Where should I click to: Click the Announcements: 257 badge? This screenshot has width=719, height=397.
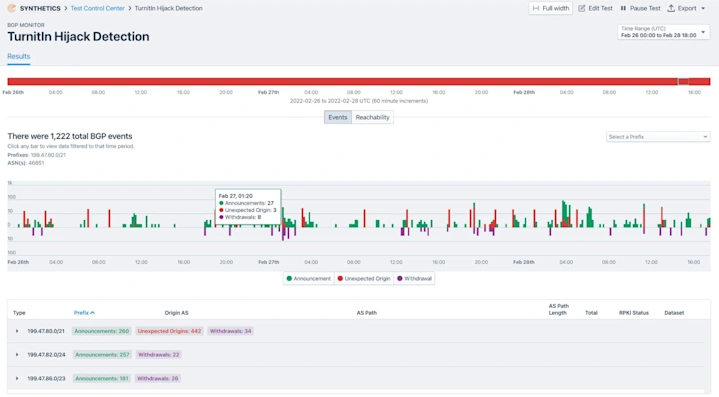pos(102,355)
